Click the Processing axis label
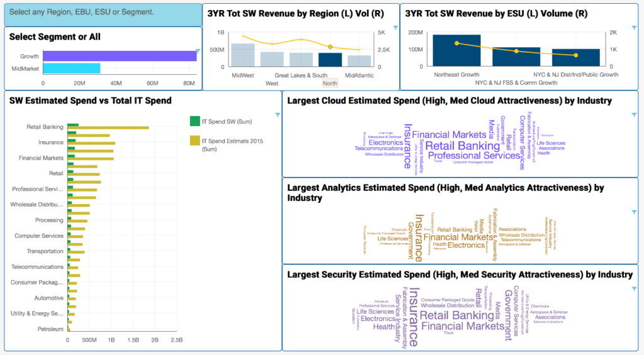The width and height of the screenshot is (644, 355). (x=49, y=221)
